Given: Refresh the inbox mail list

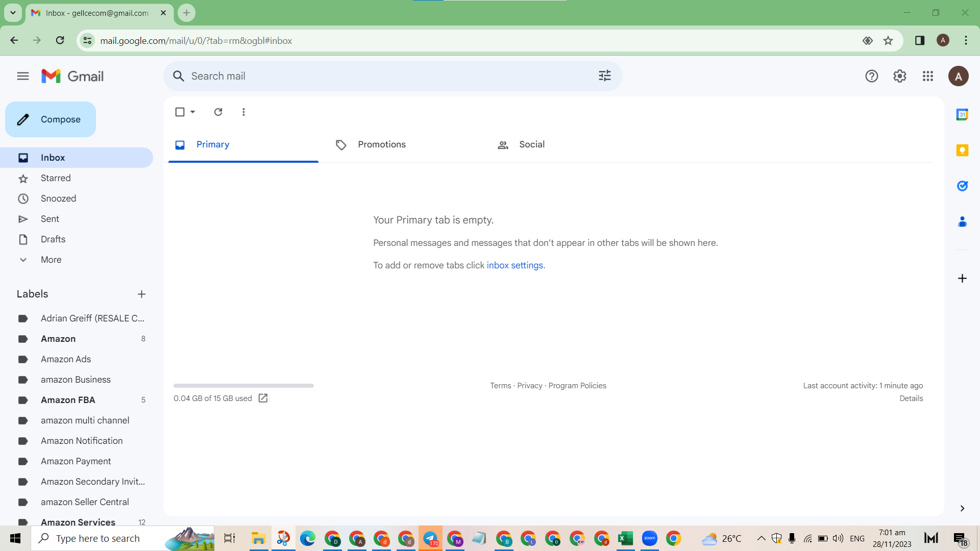Looking at the screenshot, I should point(218,112).
